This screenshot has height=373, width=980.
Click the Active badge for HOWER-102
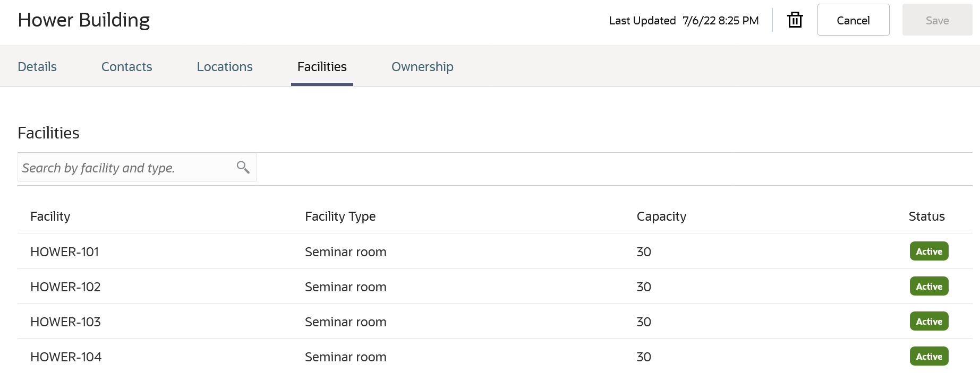(929, 287)
